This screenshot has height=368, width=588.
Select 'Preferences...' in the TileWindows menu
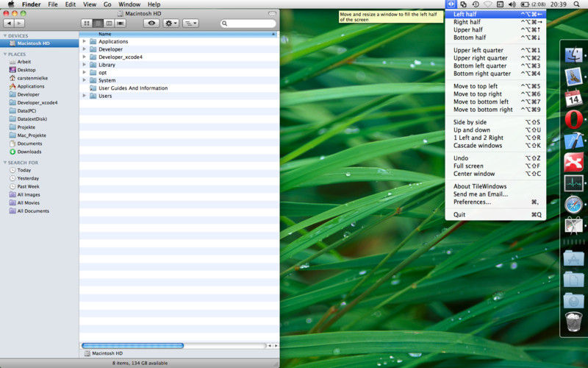[x=472, y=202]
